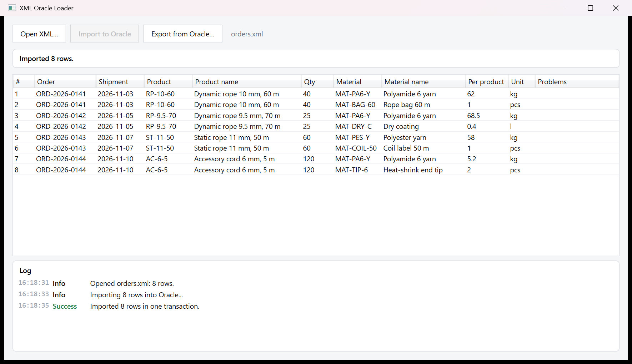Click the Qty column header

(x=317, y=82)
